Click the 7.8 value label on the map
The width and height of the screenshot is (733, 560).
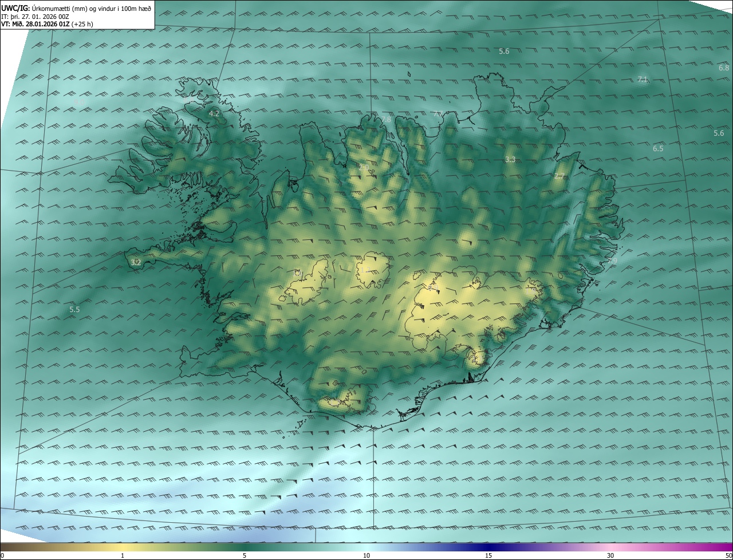pos(386,119)
